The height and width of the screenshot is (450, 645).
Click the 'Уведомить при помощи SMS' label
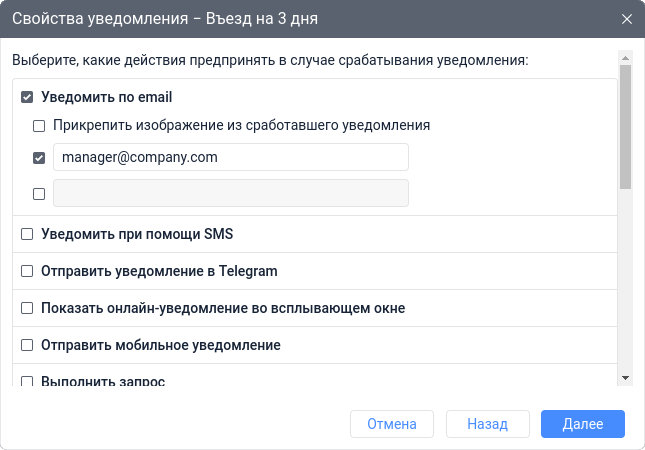[x=137, y=235]
